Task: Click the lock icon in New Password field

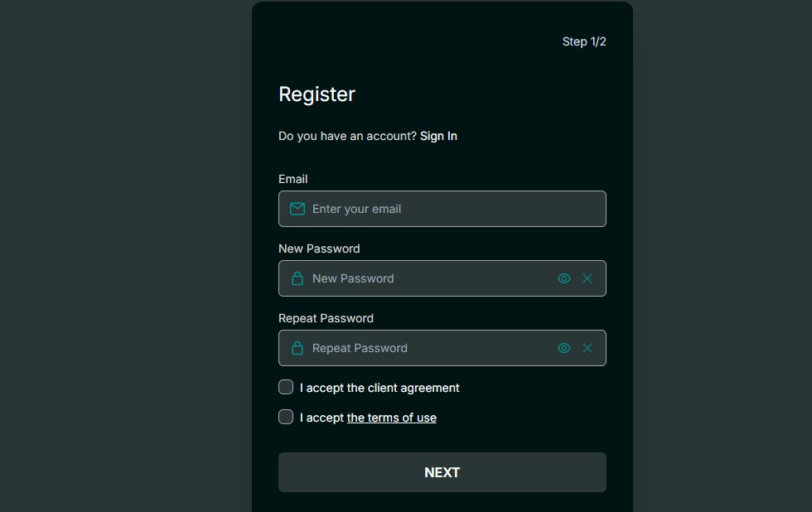Action: click(x=297, y=278)
